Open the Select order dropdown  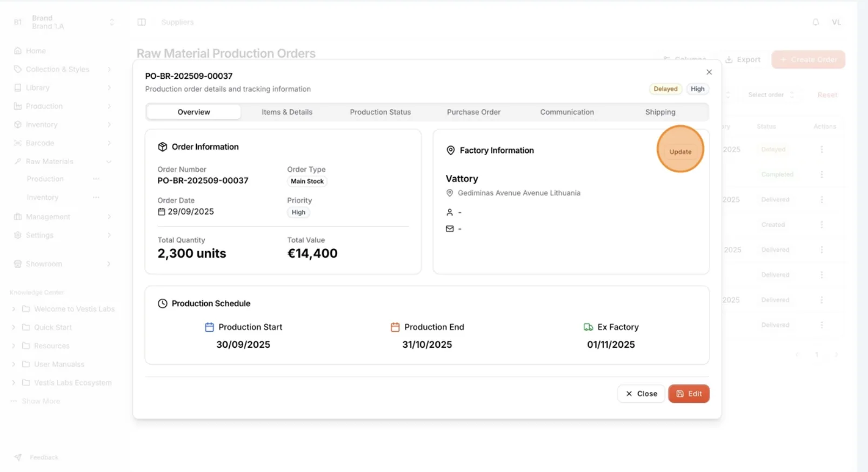(x=770, y=95)
